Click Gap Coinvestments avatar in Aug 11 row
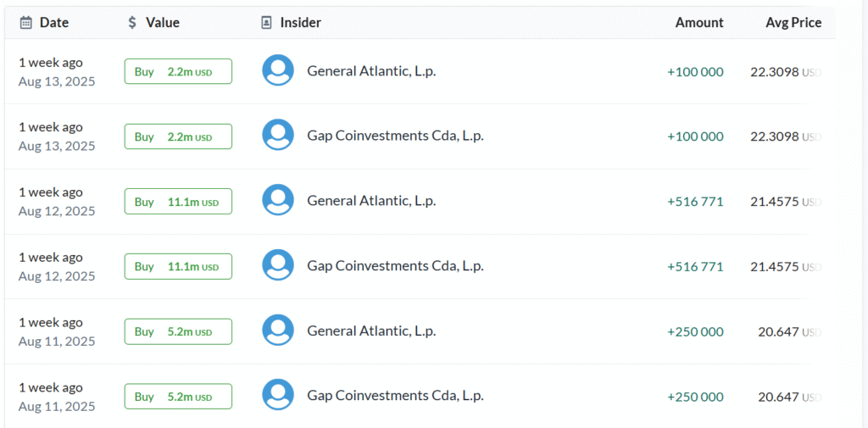This screenshot has width=868, height=428. pyautogui.click(x=278, y=395)
